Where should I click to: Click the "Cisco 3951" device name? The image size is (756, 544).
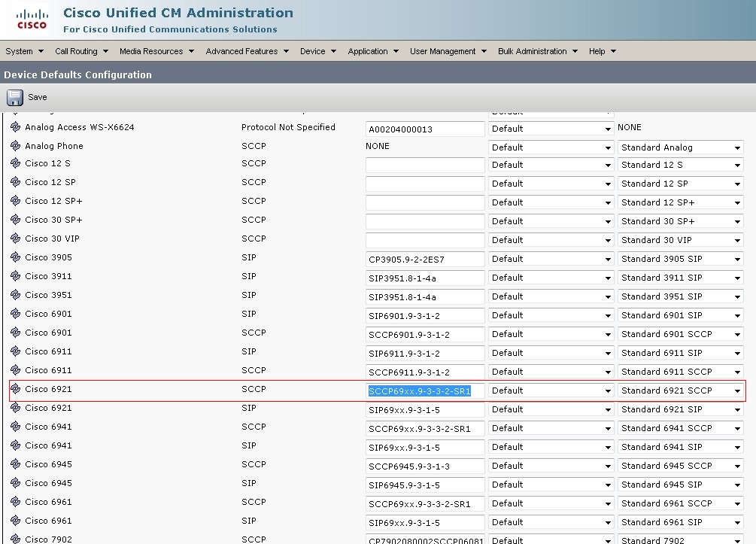pos(48,295)
